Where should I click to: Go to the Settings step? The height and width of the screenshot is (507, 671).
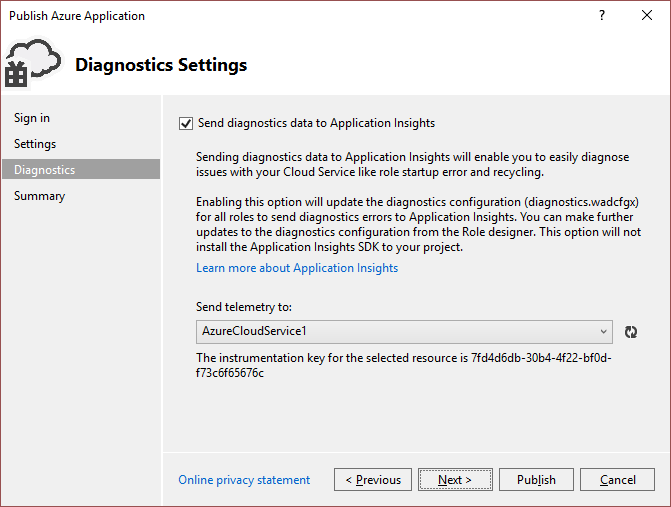point(35,144)
